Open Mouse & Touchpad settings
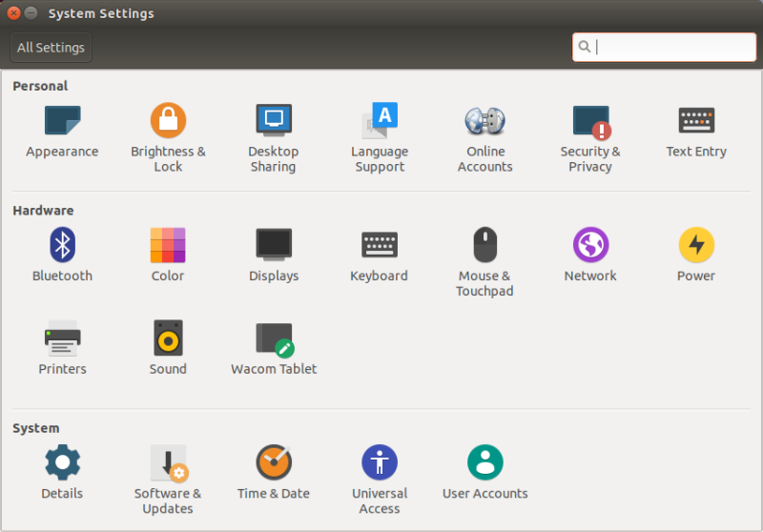 pyautogui.click(x=485, y=246)
